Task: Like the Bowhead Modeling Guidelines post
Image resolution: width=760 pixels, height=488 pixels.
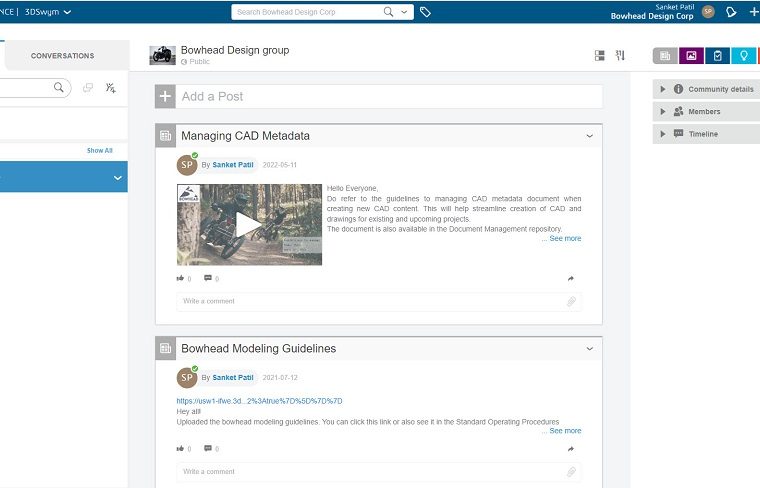Action: click(x=180, y=449)
